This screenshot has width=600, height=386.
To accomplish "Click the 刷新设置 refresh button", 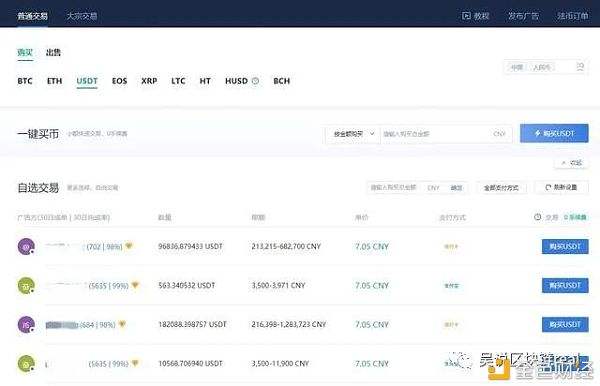I will 561,187.
